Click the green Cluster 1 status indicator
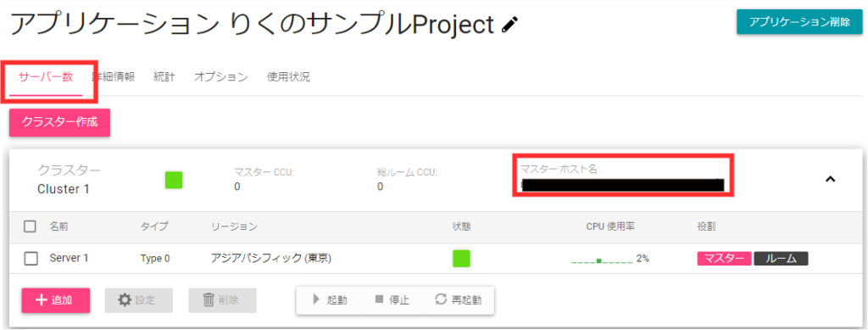 [174, 180]
